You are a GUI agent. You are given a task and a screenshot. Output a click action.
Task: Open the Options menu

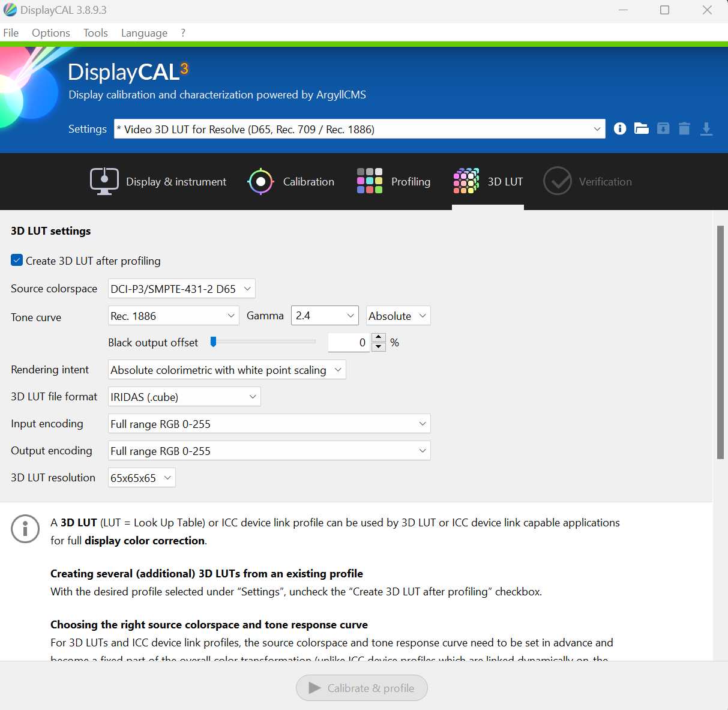point(51,33)
